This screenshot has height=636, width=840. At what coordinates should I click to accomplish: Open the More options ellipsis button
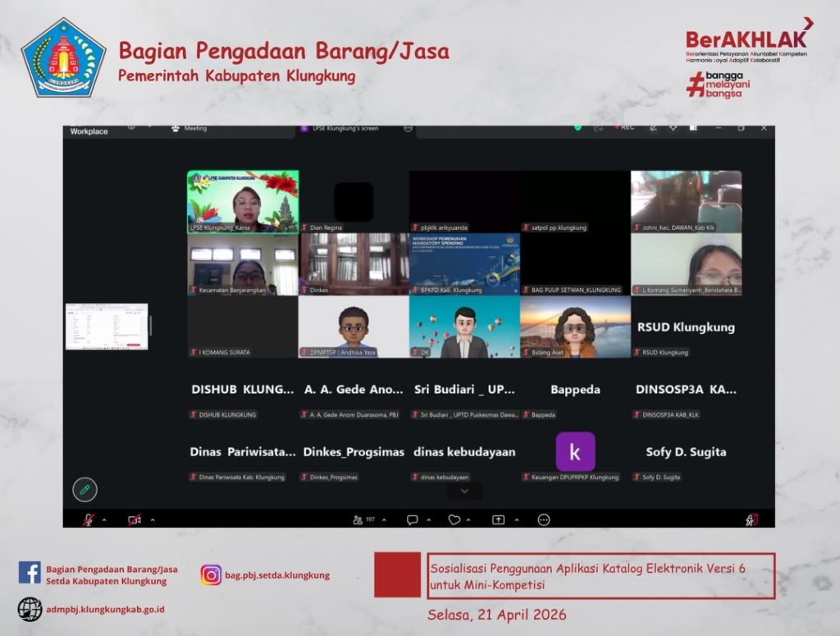(x=543, y=519)
